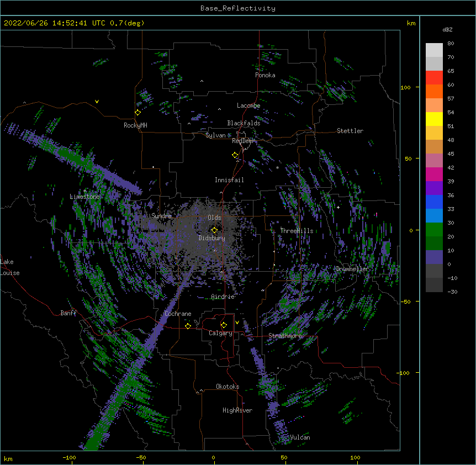This screenshot has height=465, width=476.
Task: Pick the violet purple swatch in the legend
Action: [x=434, y=188]
